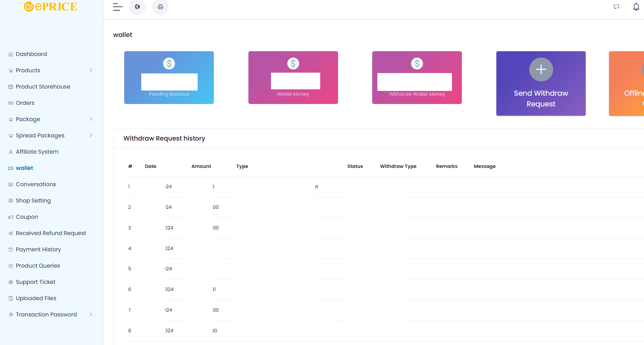Image resolution: width=644 pixels, height=345 pixels.
Task: Open Conversations menu item
Action: (36, 184)
